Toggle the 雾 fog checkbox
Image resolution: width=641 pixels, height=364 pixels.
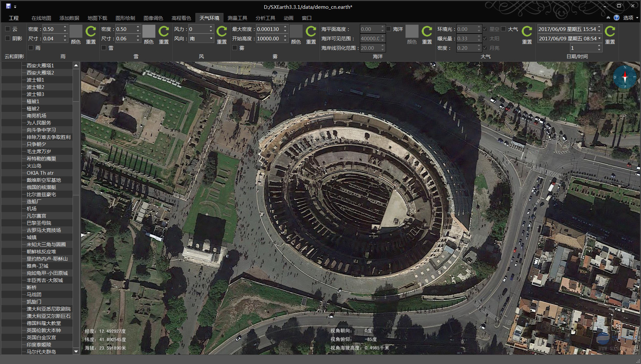click(x=235, y=48)
